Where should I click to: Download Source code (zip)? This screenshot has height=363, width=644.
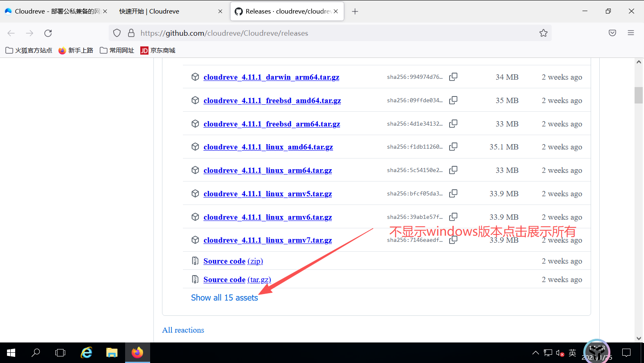coord(233,261)
